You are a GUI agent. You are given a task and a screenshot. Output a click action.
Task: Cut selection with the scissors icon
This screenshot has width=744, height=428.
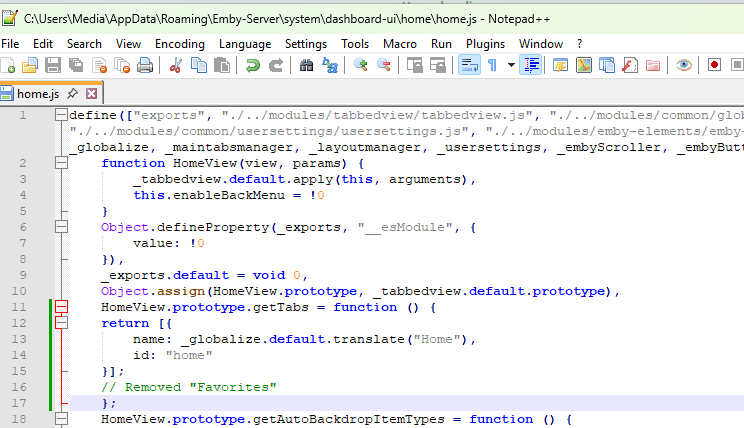click(x=175, y=65)
